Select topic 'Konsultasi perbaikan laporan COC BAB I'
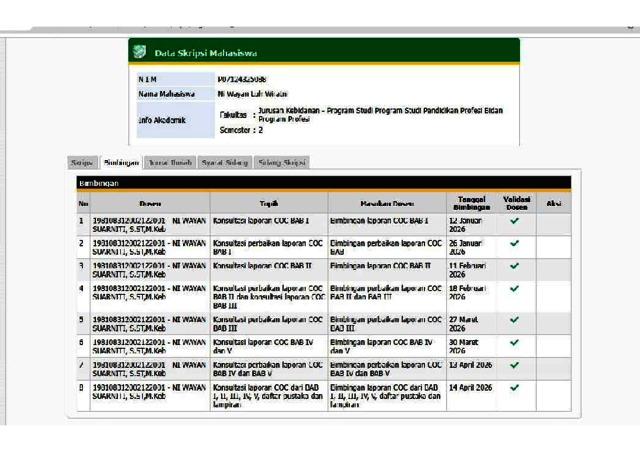This screenshot has height=452, width=640. tap(268, 247)
